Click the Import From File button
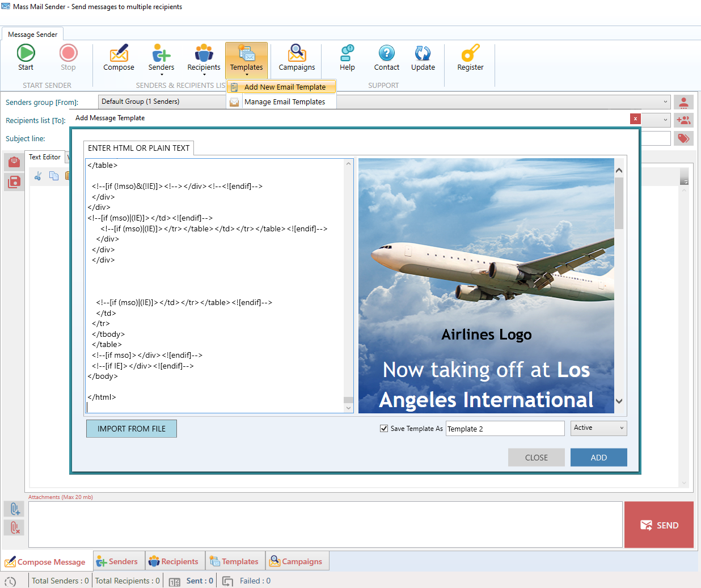Viewport: 701px width, 588px height. [132, 429]
